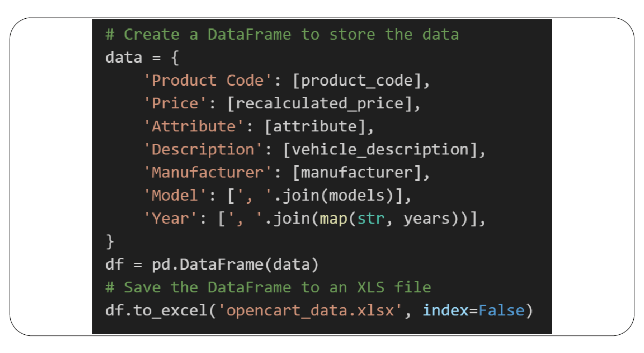This screenshot has width=644, height=353.
Task: Click the index keyword argument
Action: pyautogui.click(x=445, y=311)
